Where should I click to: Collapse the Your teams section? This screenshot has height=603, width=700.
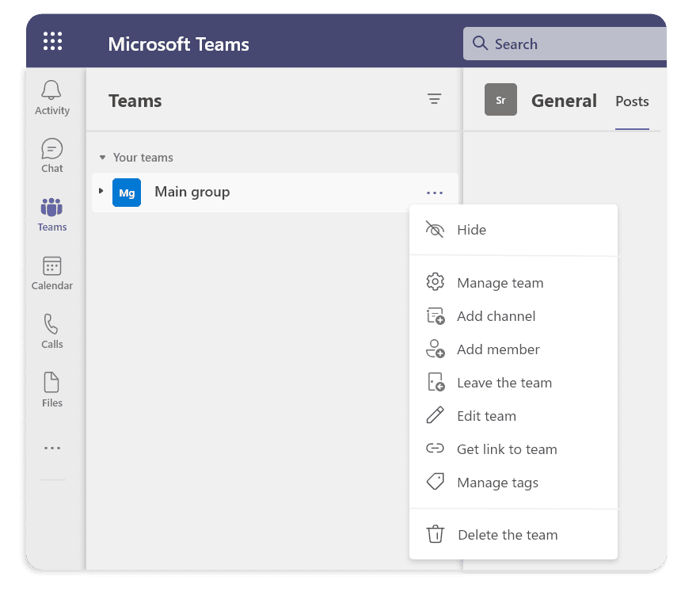coord(103,158)
